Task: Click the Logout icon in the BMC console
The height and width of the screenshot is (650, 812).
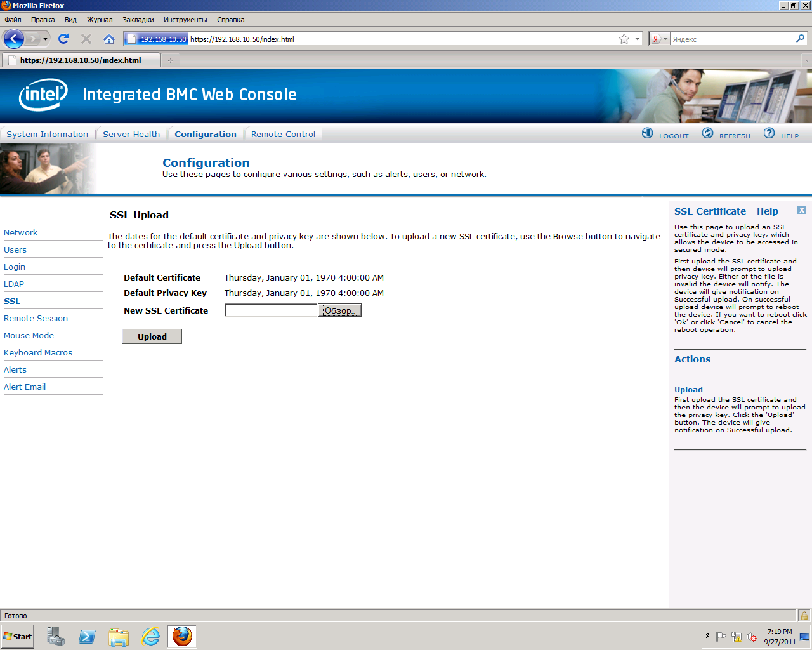Action: pyautogui.click(x=647, y=133)
